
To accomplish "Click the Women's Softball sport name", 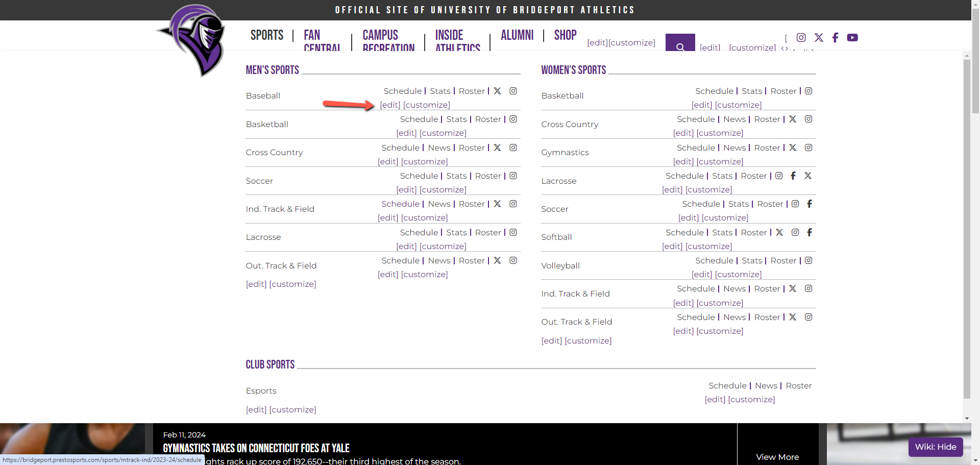I will (x=556, y=237).
